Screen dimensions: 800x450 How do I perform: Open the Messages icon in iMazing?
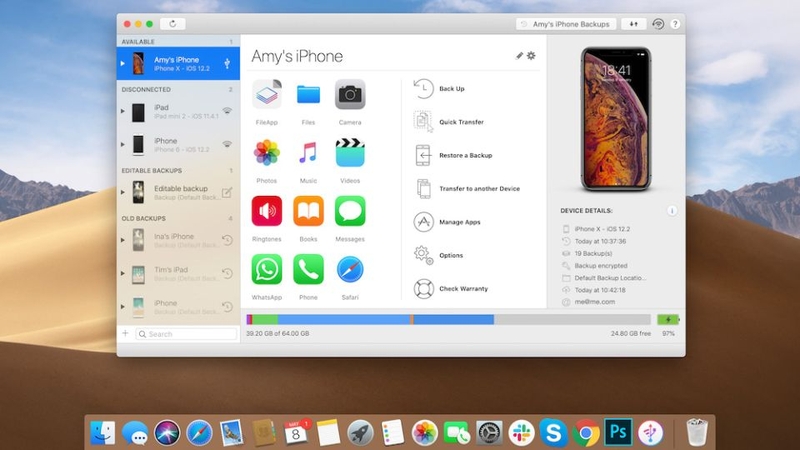coord(350,211)
